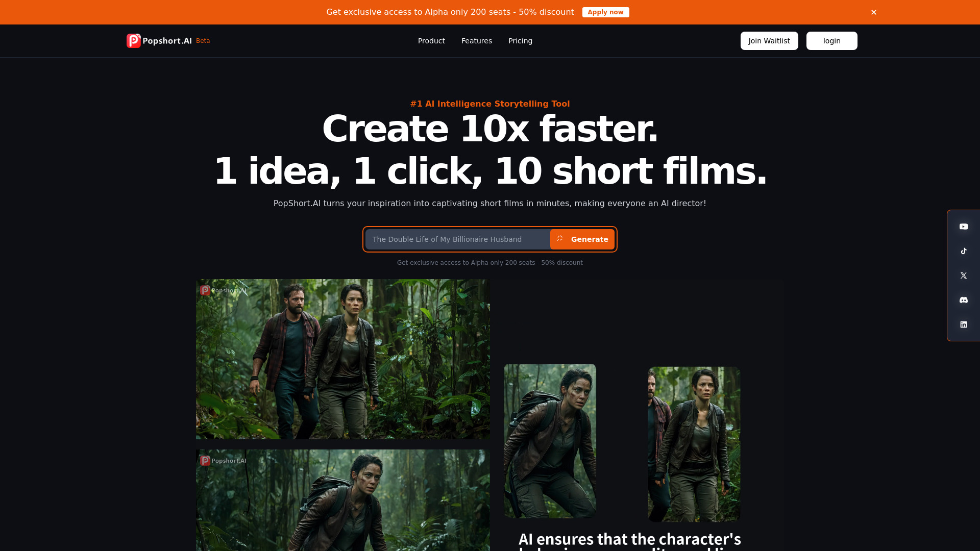
Task: Click the YouTube social media icon
Action: coord(964,227)
